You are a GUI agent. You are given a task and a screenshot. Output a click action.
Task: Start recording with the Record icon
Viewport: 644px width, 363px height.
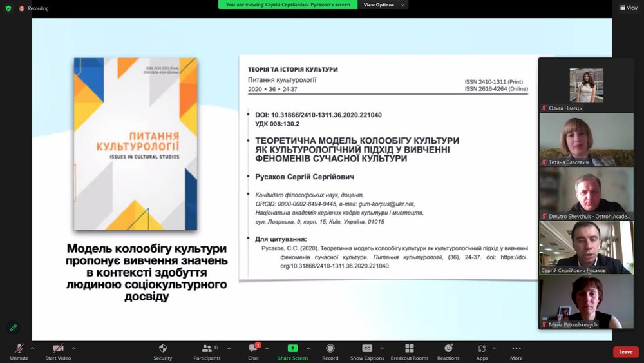[x=330, y=349]
